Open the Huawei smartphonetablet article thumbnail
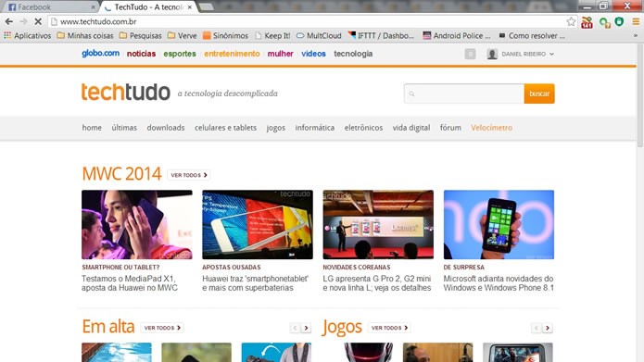 click(x=258, y=224)
